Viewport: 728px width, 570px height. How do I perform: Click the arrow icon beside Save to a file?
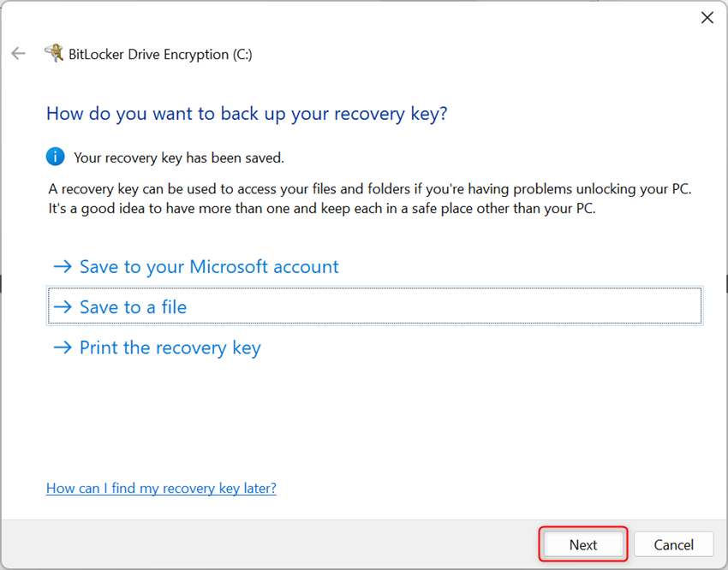(x=63, y=306)
